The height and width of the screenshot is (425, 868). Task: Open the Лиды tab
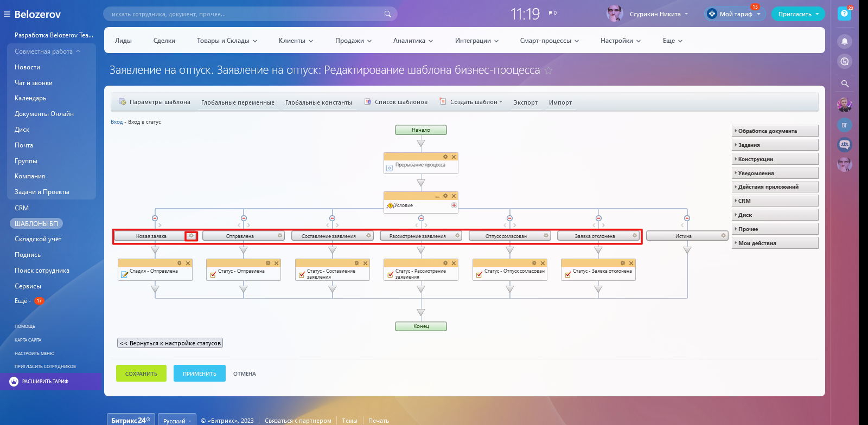click(x=123, y=41)
